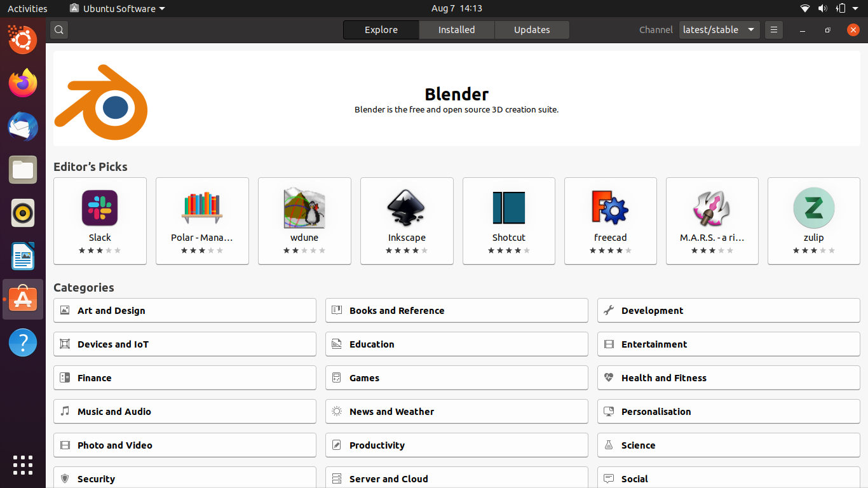Image resolution: width=868 pixels, height=488 pixels.
Task: Open the system menu arrow in top bar
Action: pyautogui.click(x=855, y=8)
